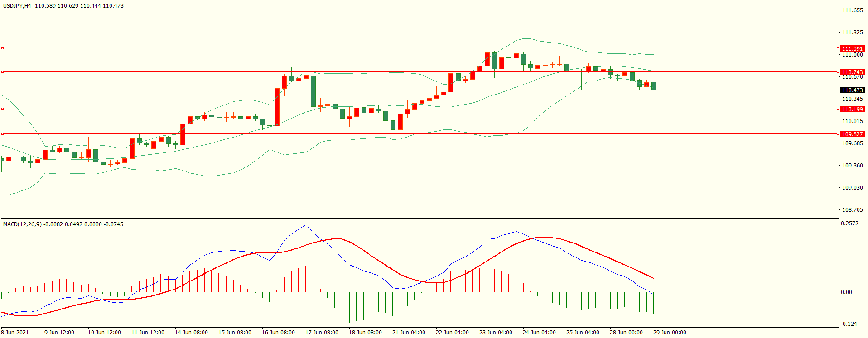Image resolution: width=868 pixels, height=338 pixels.
Task: Click the 111.655 price axis label
Action: pyautogui.click(x=852, y=10)
